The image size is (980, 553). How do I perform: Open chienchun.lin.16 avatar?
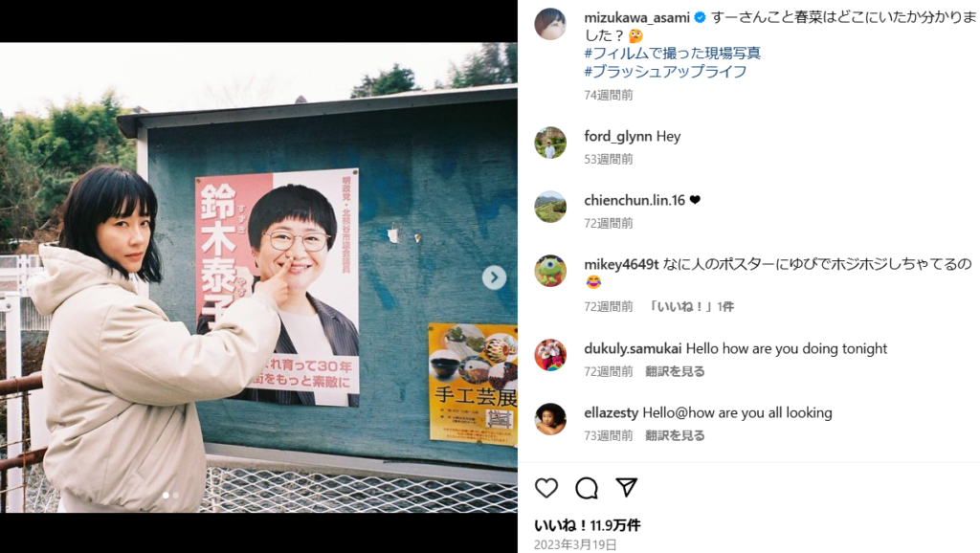point(550,207)
